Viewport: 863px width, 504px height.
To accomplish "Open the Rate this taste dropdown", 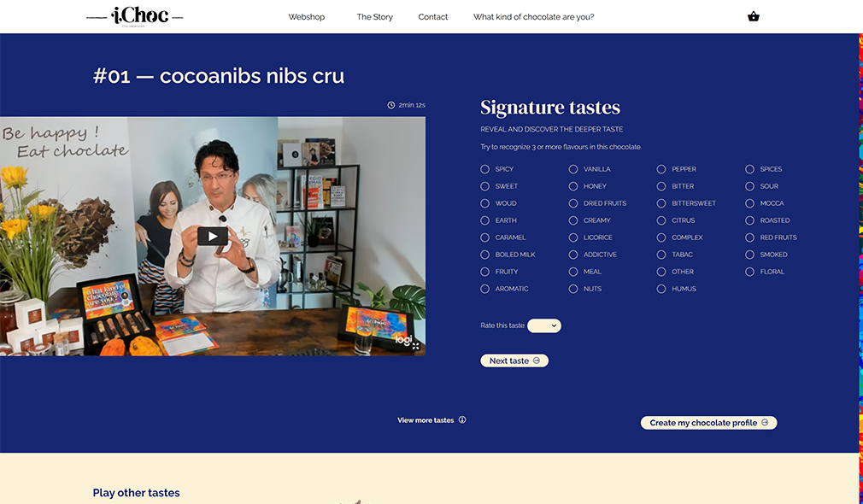I will [x=544, y=325].
